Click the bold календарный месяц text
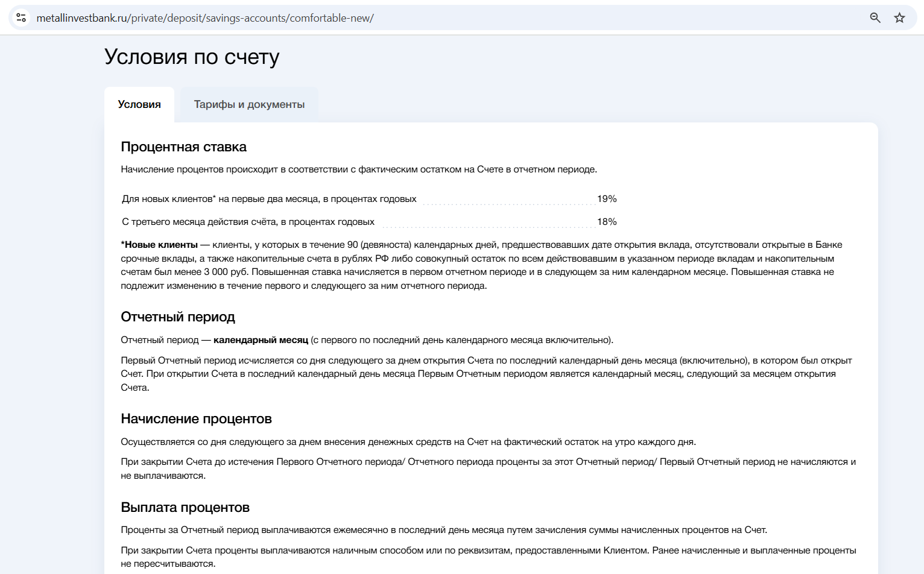 click(x=261, y=340)
